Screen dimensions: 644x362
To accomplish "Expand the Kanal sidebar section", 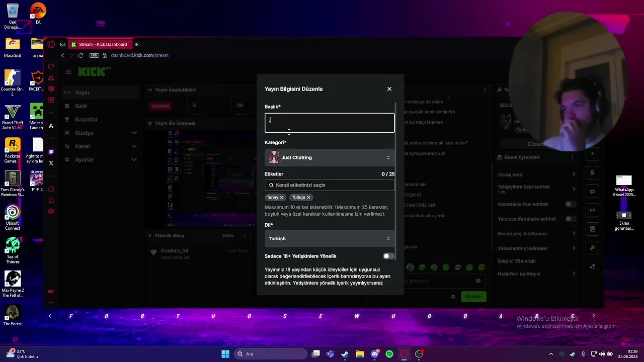I will click(x=101, y=146).
